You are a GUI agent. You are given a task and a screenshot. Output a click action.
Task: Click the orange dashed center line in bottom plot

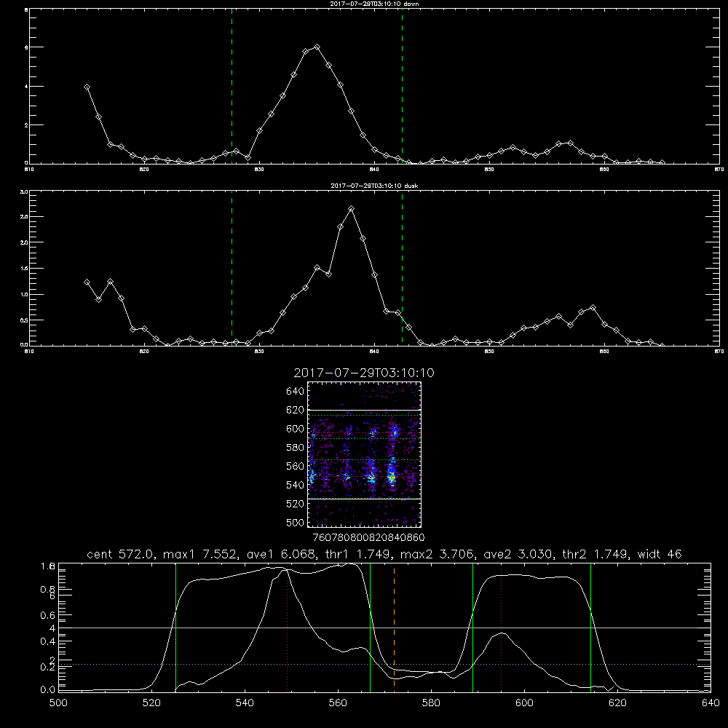[394, 628]
